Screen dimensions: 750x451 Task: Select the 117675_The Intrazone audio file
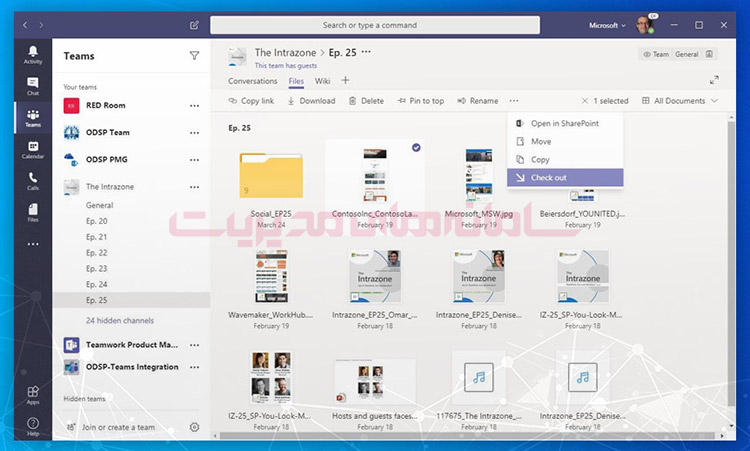click(479, 378)
